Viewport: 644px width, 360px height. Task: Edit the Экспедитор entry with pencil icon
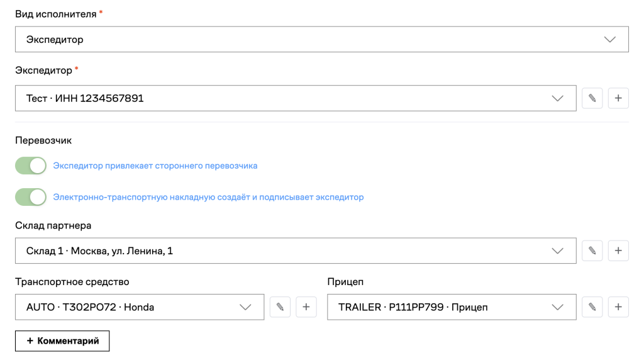[592, 98]
